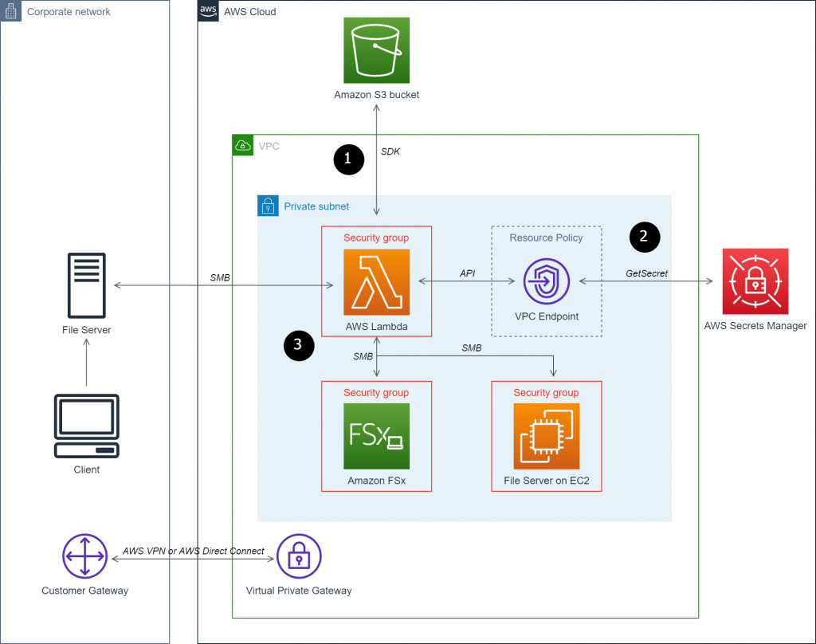
Task: Select the AWS Cloud logo badge
Action: 207,11
